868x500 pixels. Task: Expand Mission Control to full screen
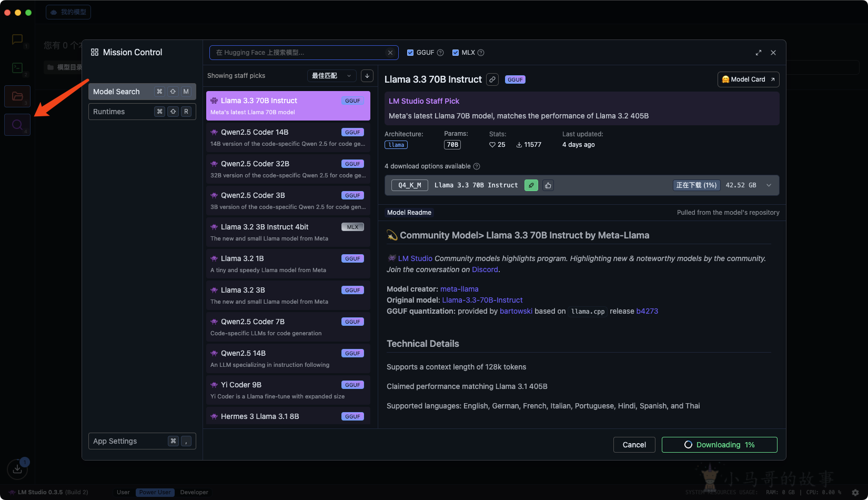pyautogui.click(x=758, y=53)
